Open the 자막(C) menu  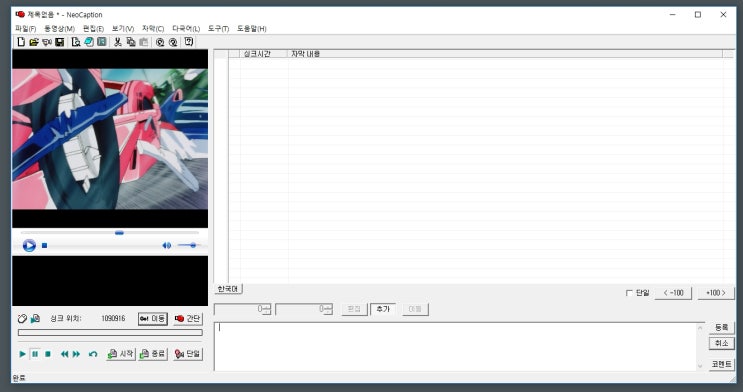pos(153,29)
